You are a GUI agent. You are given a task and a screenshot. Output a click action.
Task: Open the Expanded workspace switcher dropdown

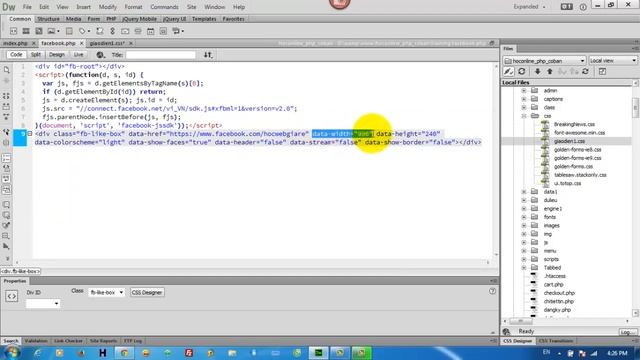point(529,7)
